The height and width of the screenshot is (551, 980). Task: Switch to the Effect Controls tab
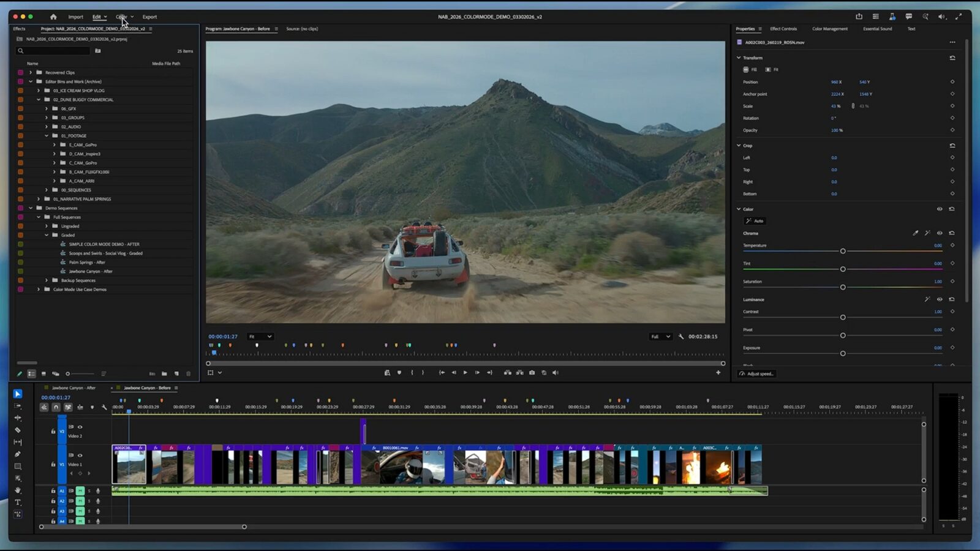point(783,29)
